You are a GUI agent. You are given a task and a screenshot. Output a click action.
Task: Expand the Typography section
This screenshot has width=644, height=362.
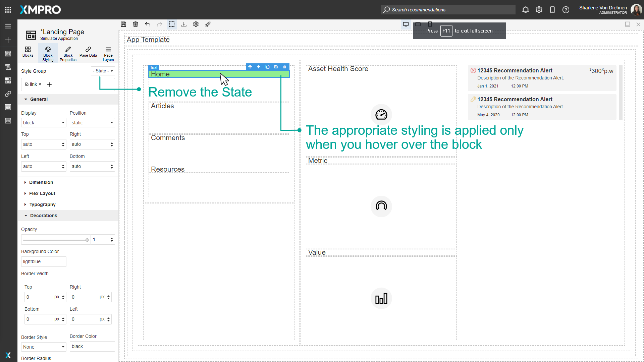(42, 204)
